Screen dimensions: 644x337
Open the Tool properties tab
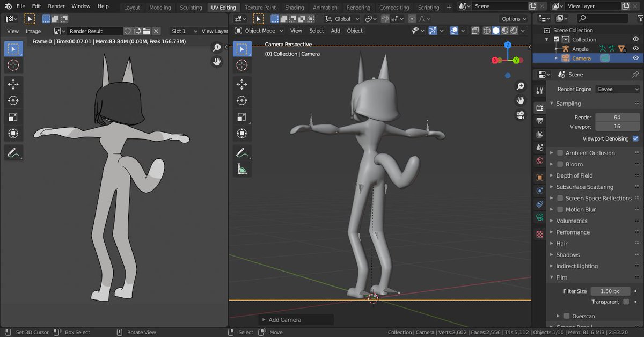pyautogui.click(x=540, y=91)
